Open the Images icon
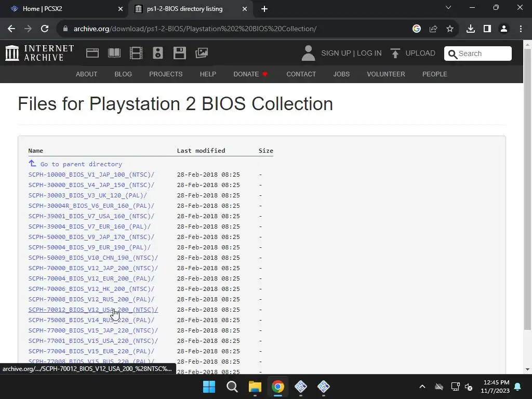Screen dimensions: 532x399 [202, 53]
